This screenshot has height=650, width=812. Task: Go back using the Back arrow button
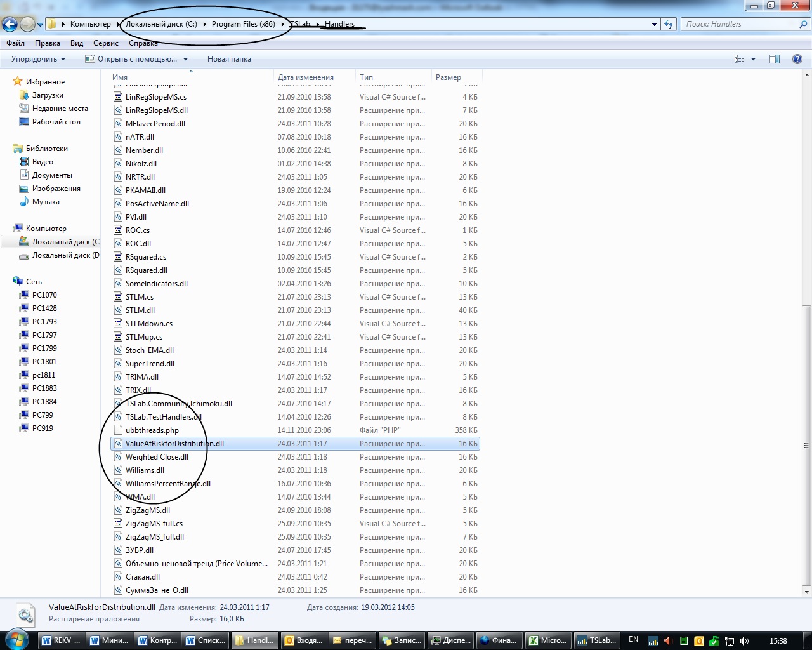point(10,24)
